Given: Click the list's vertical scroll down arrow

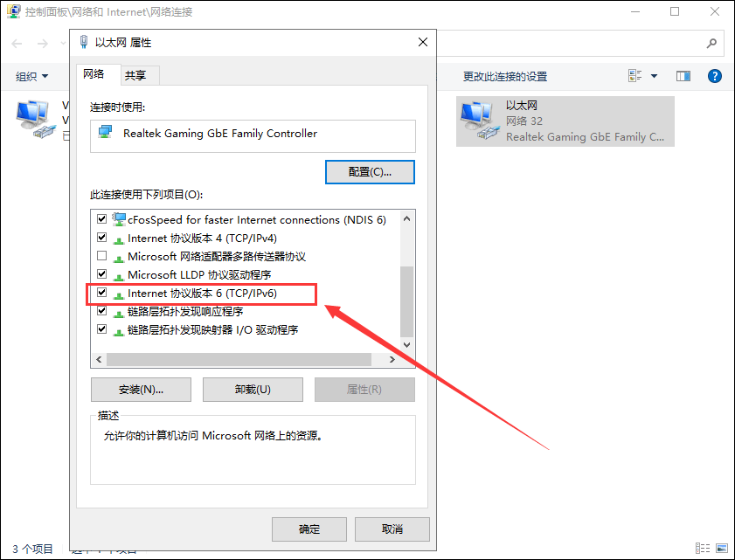Looking at the screenshot, I should click(x=406, y=345).
